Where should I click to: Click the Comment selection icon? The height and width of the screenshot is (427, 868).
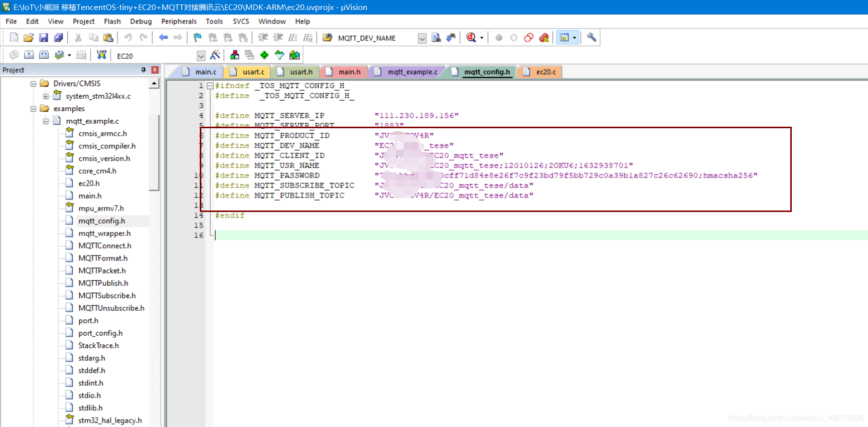293,37
